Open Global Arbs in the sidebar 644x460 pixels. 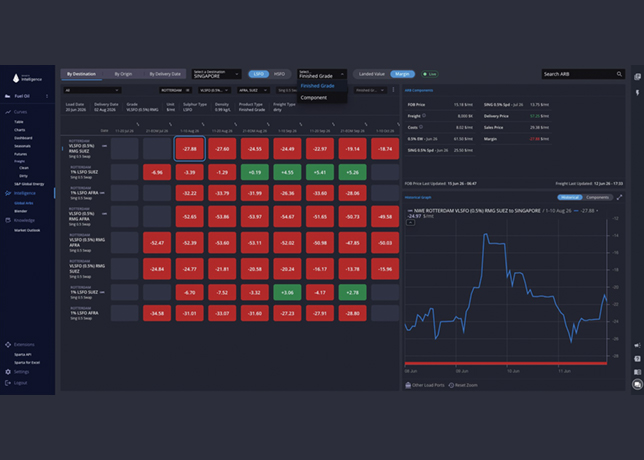pyautogui.click(x=23, y=203)
